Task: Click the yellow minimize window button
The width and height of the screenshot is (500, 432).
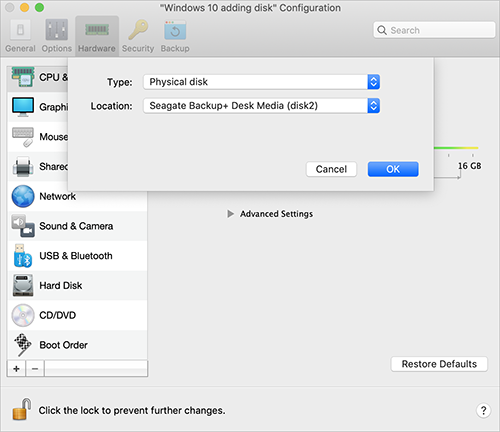Action: click(25, 7)
